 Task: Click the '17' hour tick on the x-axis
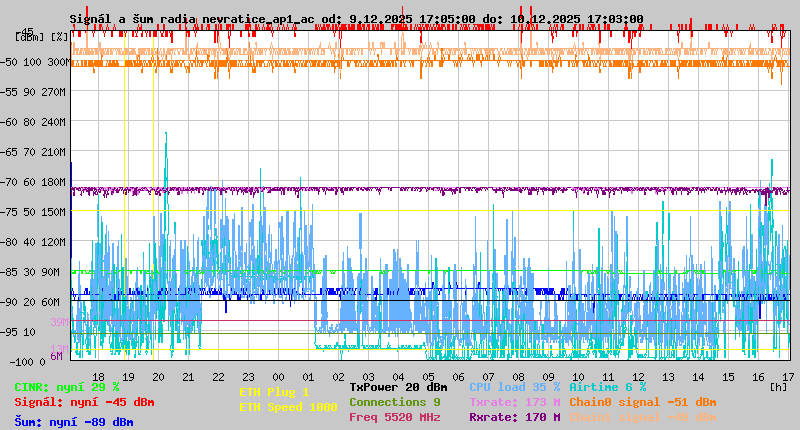pyautogui.click(x=788, y=377)
